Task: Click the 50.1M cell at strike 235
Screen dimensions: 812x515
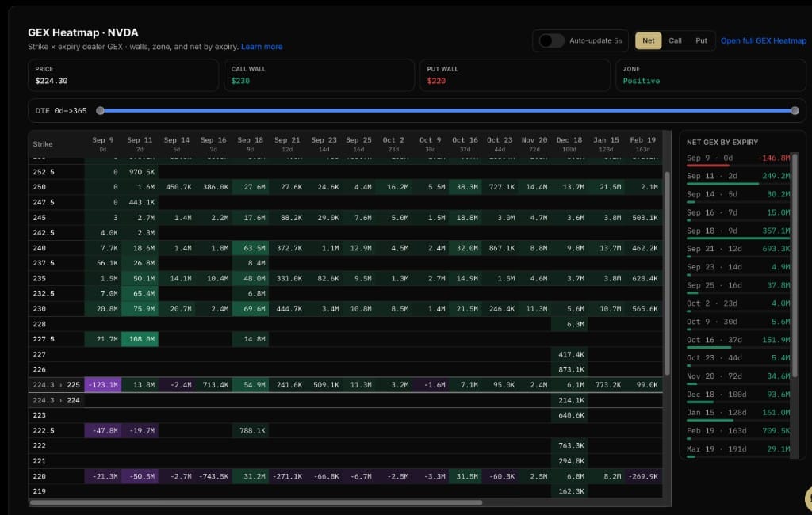Action: [140, 278]
